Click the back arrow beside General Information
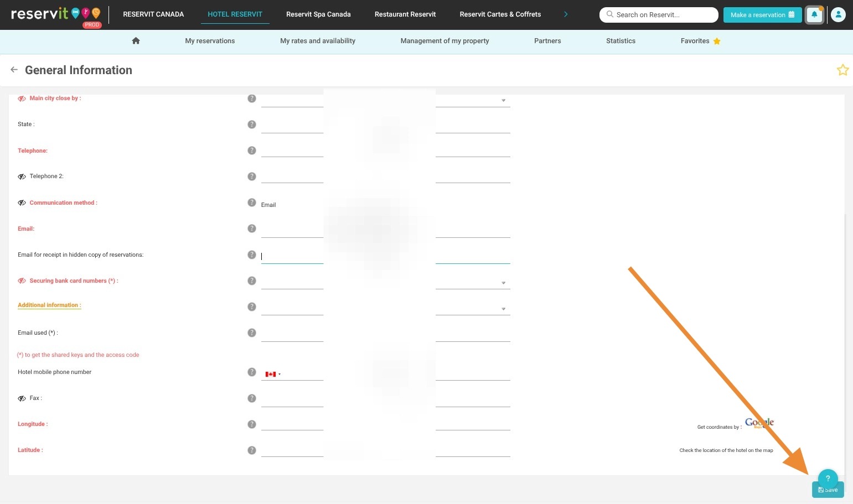 point(14,70)
